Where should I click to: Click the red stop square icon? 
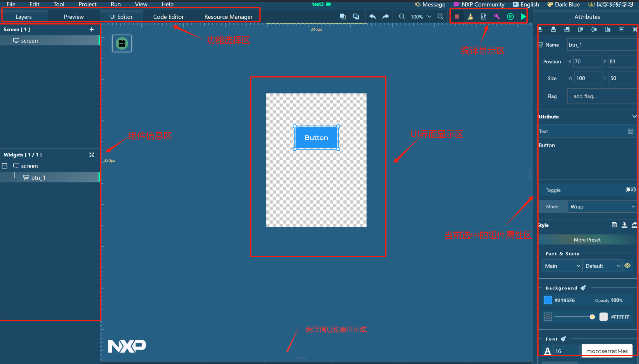pos(457,17)
